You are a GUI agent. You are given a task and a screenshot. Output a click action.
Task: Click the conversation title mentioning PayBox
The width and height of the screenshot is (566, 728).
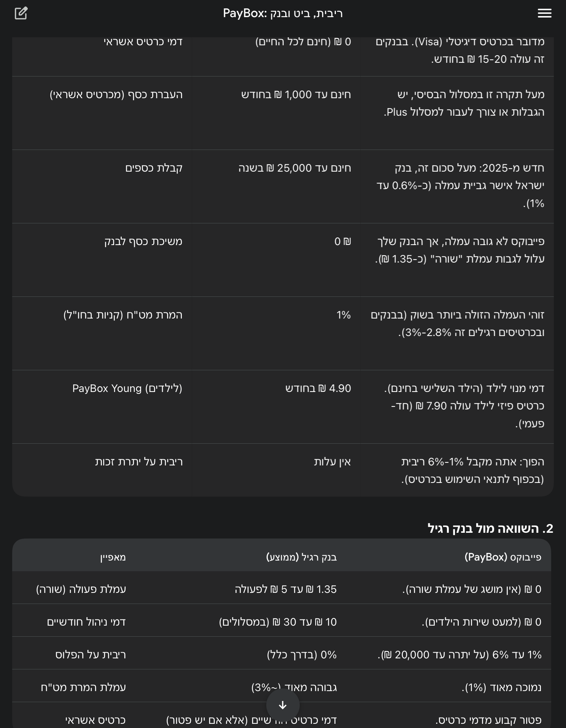283,14
